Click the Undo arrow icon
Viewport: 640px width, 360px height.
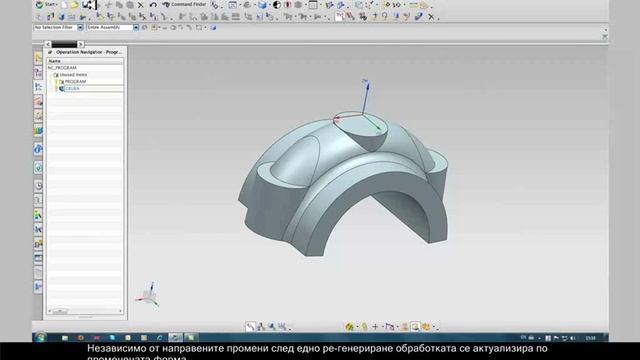(153, 5)
